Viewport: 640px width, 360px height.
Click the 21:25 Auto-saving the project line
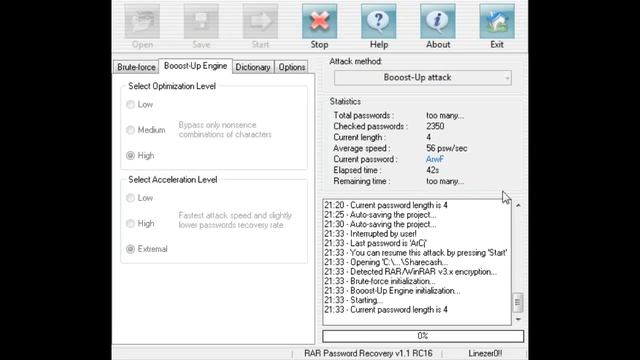tap(380, 215)
